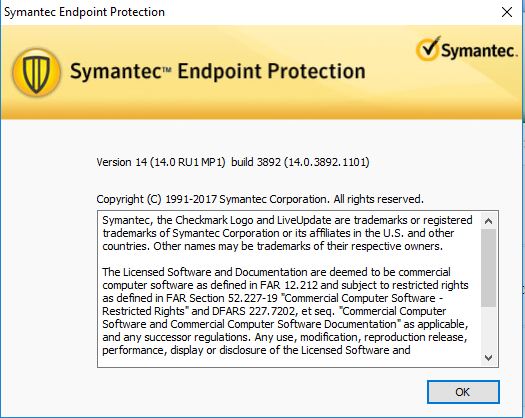Click the window title bar text
This screenshot has width=525, height=418.
click(x=84, y=12)
